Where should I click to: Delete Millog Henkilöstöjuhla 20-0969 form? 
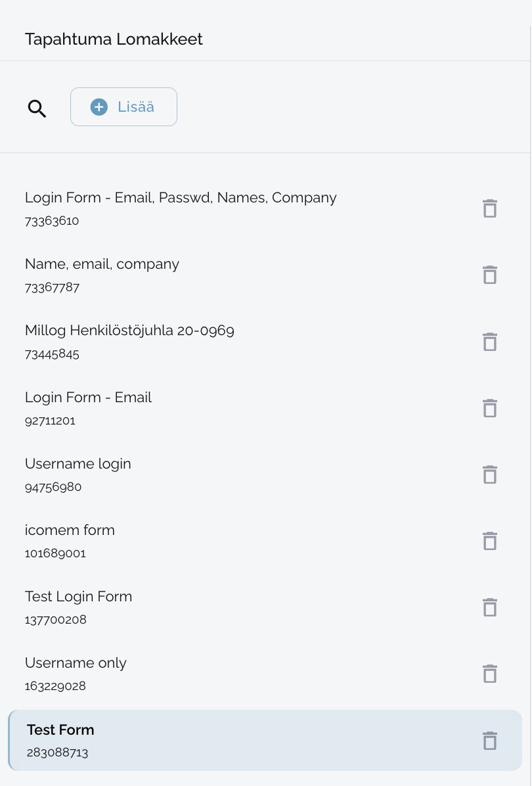click(x=489, y=342)
